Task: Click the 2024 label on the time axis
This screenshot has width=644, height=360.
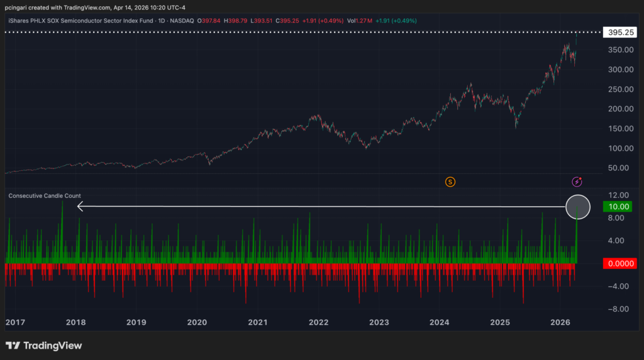Action: pos(440,322)
